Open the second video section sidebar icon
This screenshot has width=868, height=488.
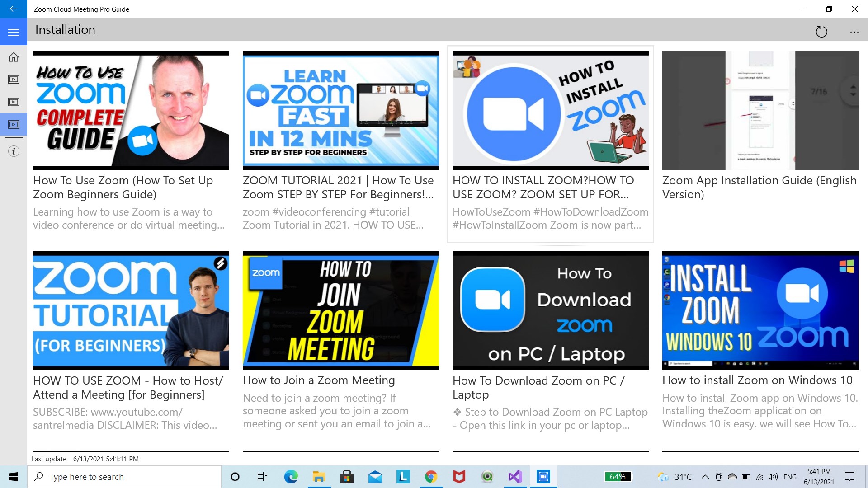(14, 102)
